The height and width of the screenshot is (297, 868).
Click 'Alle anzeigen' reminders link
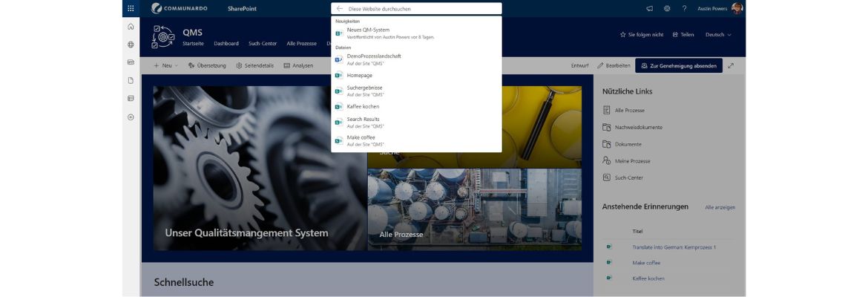(x=720, y=207)
